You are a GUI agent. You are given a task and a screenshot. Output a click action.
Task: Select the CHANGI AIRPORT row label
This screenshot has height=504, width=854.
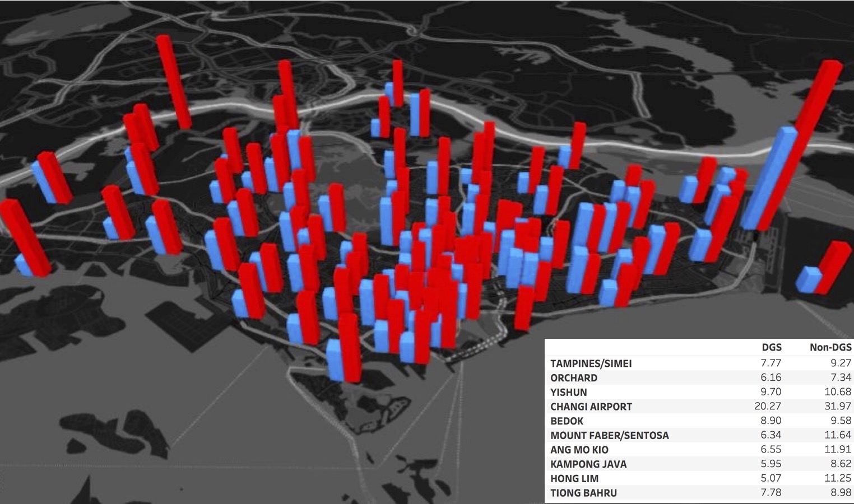pos(591,407)
